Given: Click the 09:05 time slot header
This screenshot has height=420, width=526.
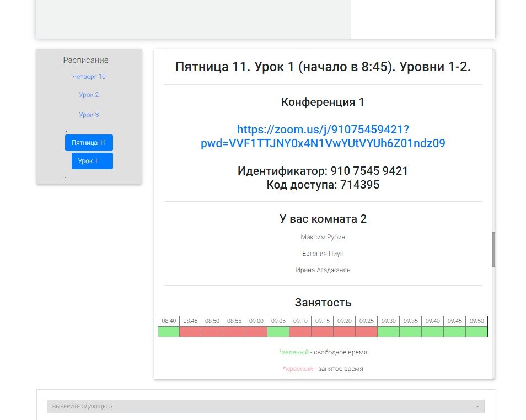Looking at the screenshot, I should (278, 321).
